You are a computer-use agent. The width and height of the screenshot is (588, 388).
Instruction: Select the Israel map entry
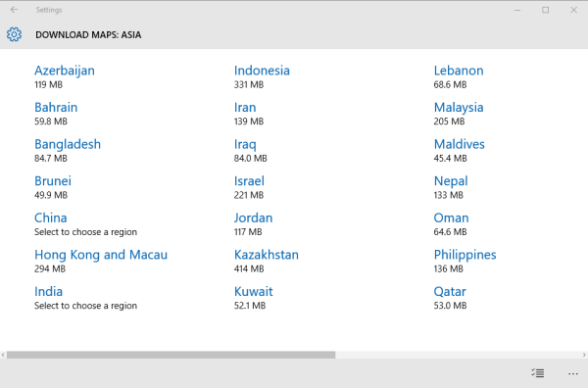click(249, 187)
